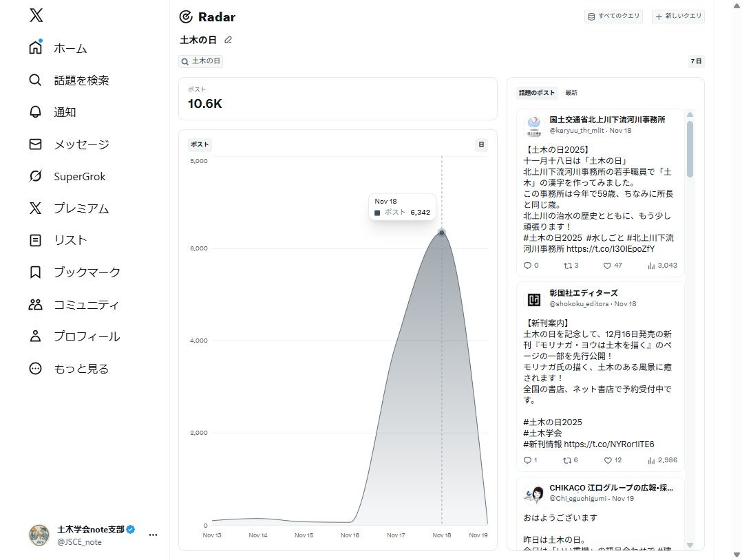
Task: Click the 土木の日 search query field
Action: coord(201,61)
